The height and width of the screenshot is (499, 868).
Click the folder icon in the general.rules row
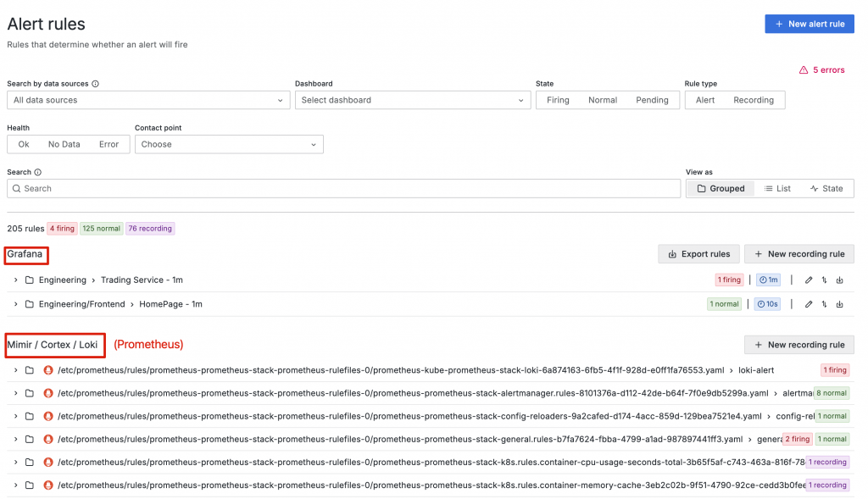pos(30,439)
